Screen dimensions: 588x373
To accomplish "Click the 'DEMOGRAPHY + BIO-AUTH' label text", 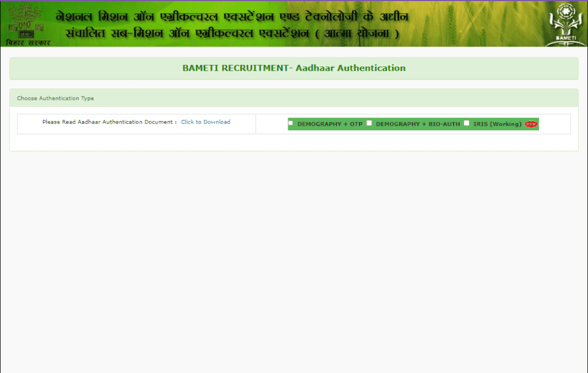I will pos(417,124).
